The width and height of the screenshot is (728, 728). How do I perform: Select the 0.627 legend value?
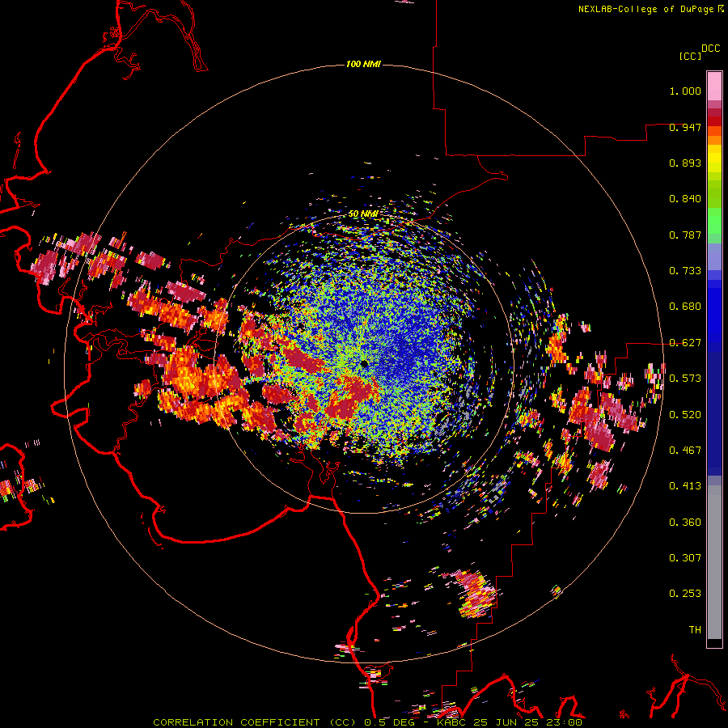click(685, 343)
